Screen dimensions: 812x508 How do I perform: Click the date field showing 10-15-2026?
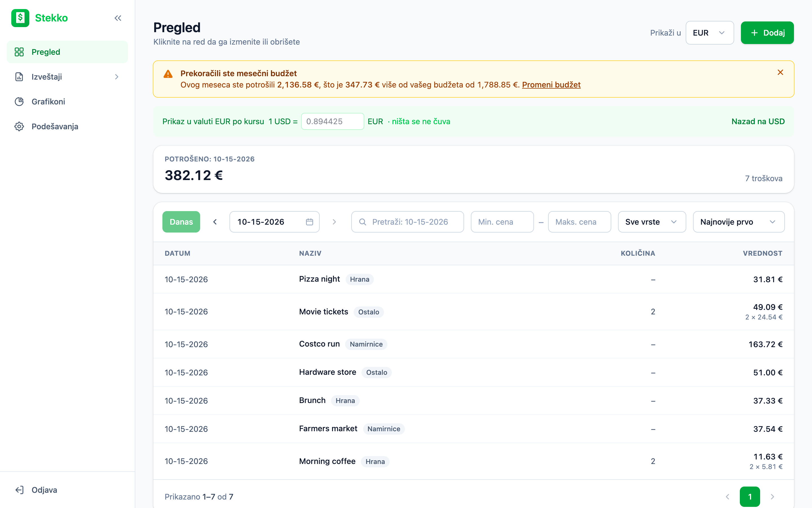274,222
